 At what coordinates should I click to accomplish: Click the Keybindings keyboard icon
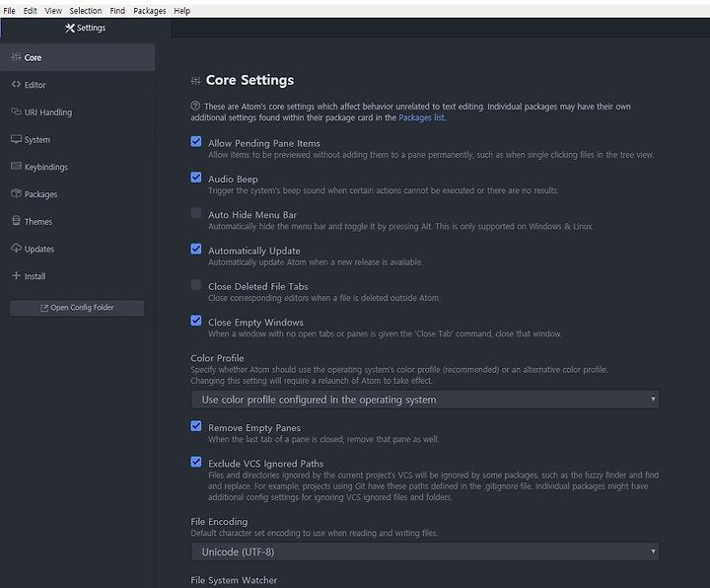(16, 166)
